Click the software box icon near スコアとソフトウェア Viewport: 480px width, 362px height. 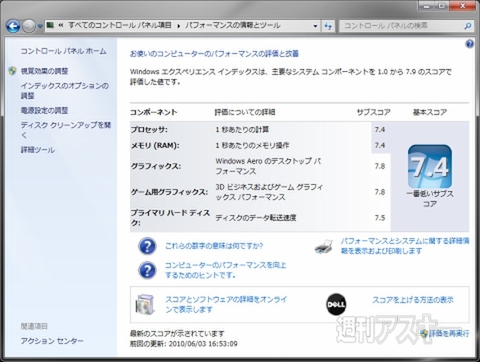[x=145, y=304]
